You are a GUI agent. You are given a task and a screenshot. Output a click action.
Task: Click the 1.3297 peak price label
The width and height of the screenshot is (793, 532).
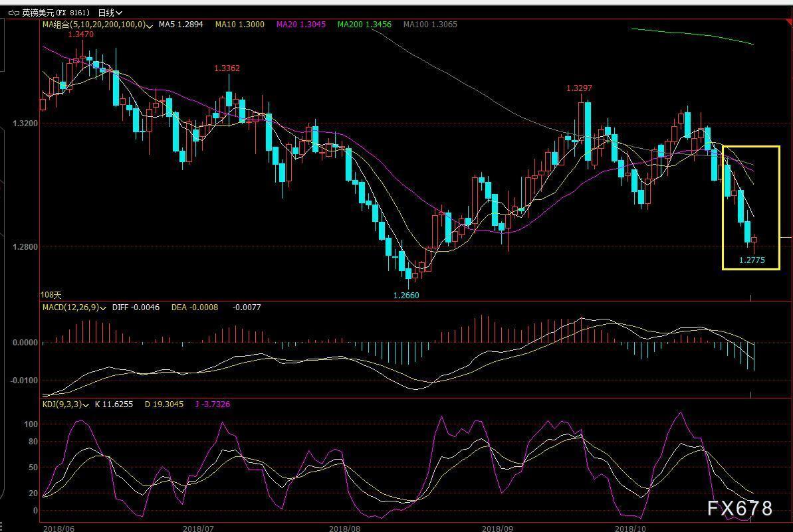(579, 88)
